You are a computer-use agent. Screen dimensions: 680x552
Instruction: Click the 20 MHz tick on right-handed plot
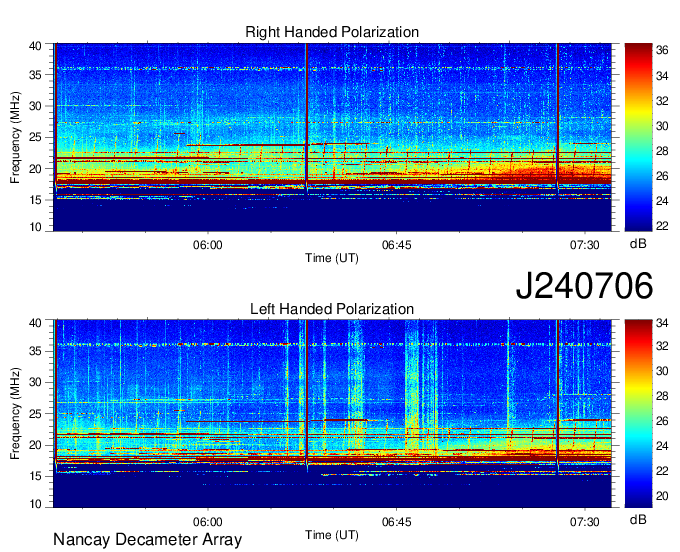35,169
